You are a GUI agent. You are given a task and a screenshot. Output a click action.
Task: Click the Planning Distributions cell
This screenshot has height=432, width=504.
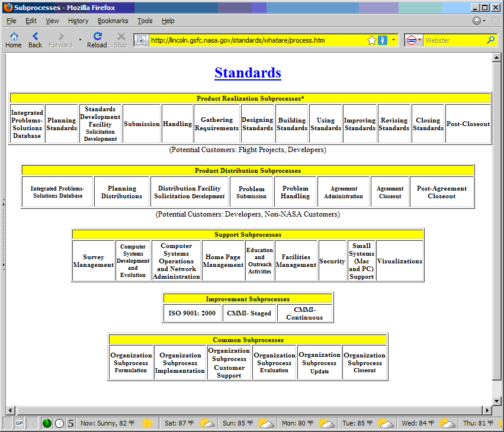121,192
